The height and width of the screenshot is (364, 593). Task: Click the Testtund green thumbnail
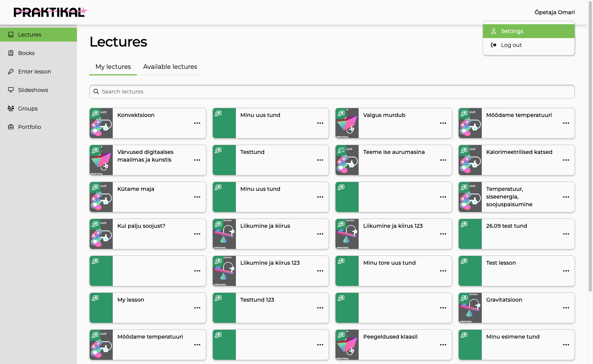[224, 160]
